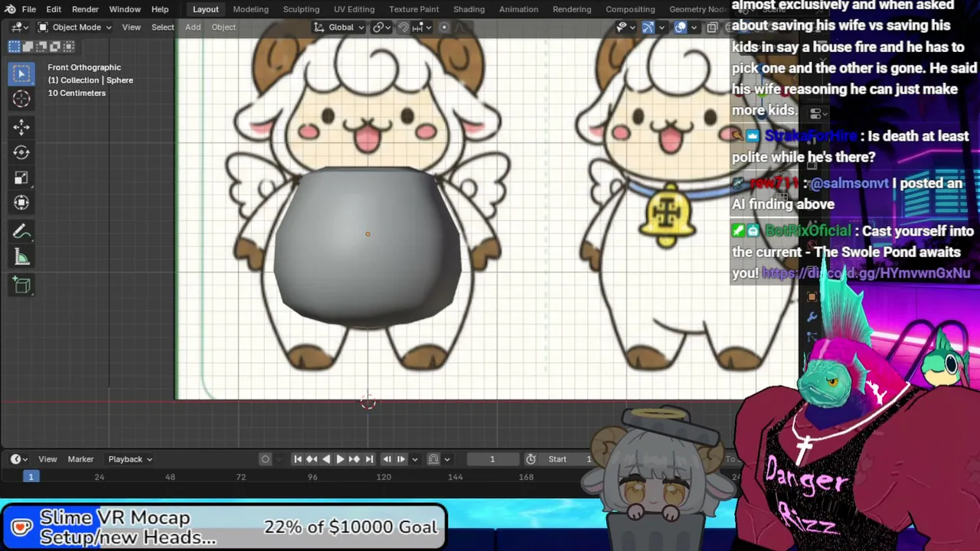Image resolution: width=980 pixels, height=551 pixels.
Task: Click frame 72 on the timeline ruler
Action: [x=240, y=477]
